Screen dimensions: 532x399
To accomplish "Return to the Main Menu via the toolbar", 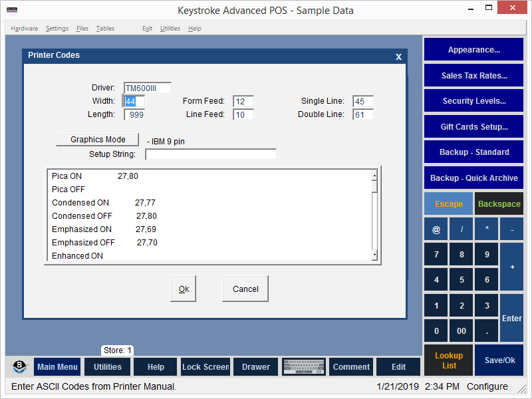I will (x=57, y=366).
